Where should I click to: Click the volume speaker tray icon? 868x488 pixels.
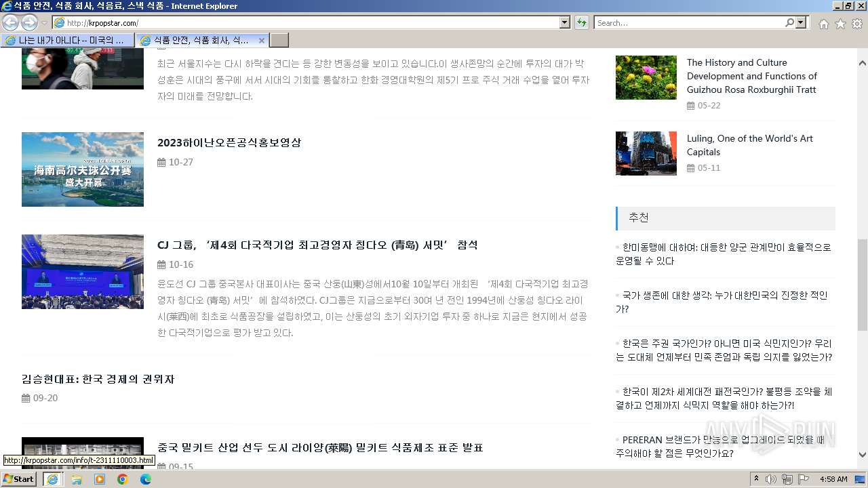point(771,479)
